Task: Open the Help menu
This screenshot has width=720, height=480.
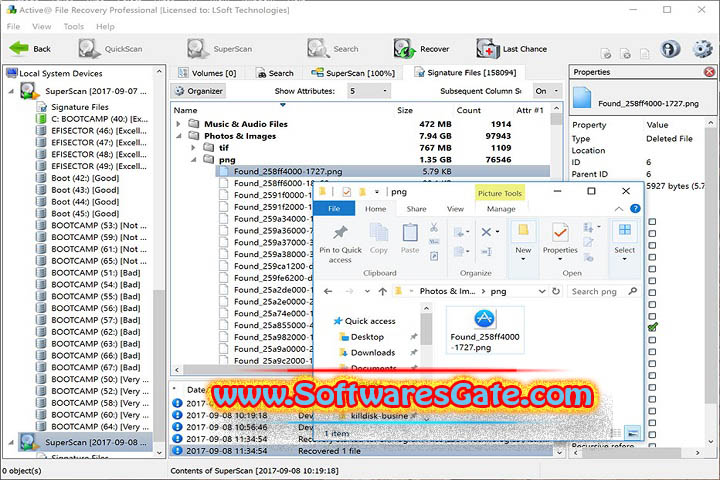Action: (105, 27)
